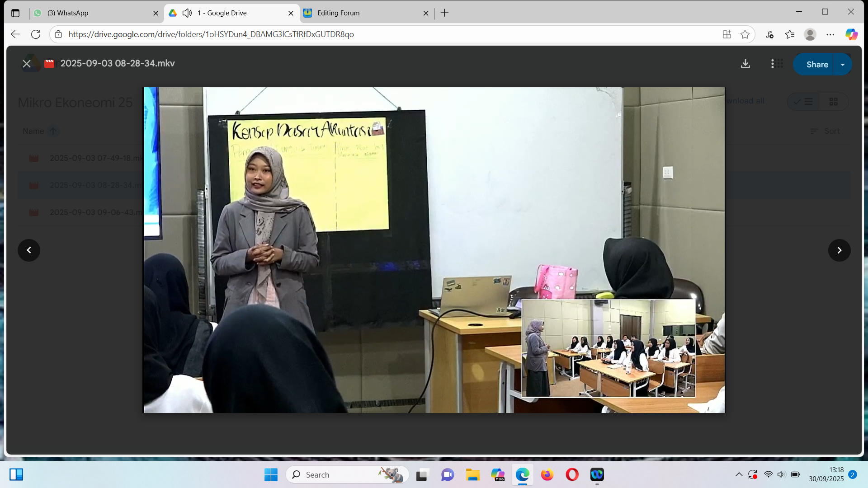Expand the Share dropdown arrow

(x=843, y=65)
